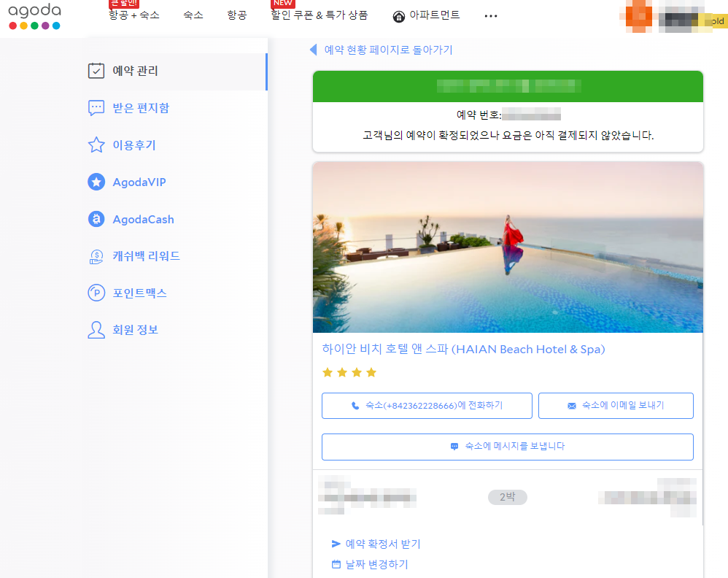Select the 포인트맥스 points icon

pyautogui.click(x=96, y=293)
